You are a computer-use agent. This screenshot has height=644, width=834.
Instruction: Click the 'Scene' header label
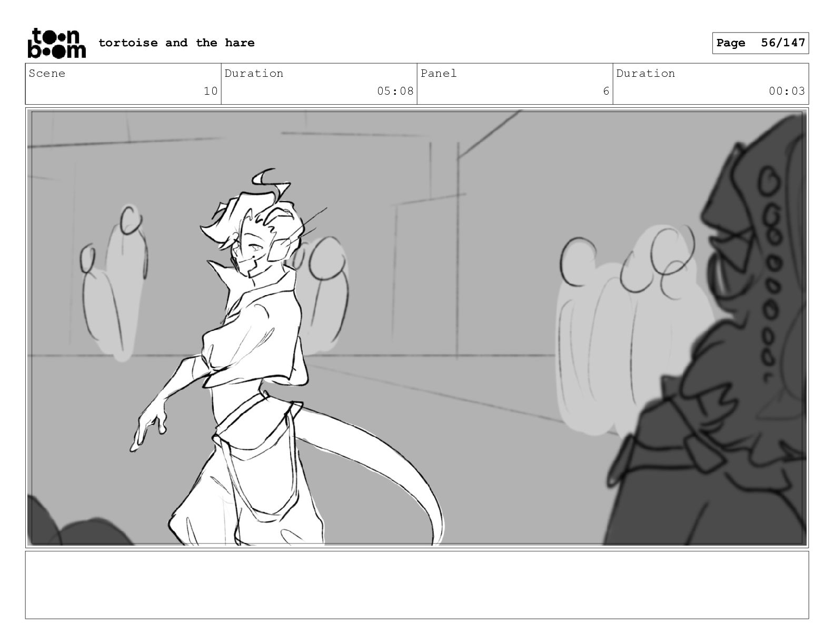coord(47,73)
